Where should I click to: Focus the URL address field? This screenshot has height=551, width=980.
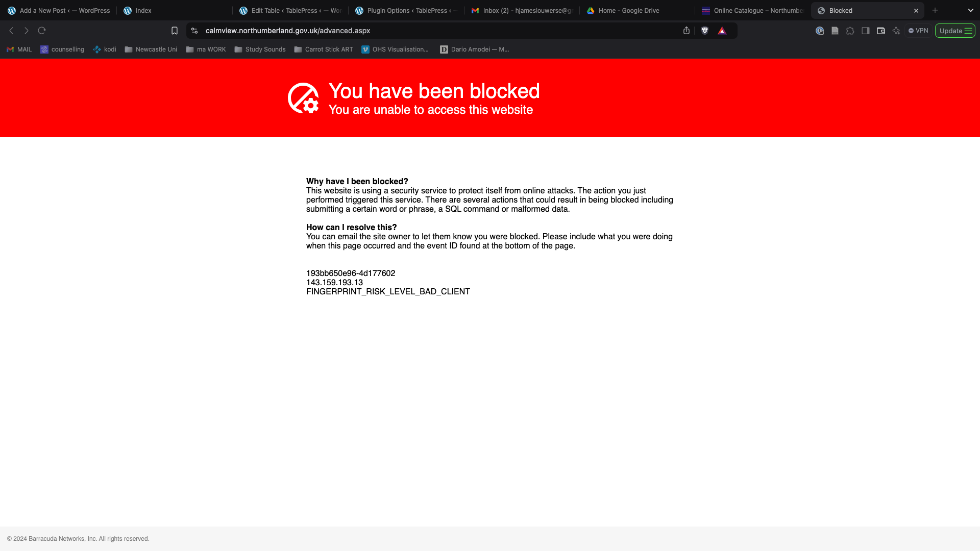(x=439, y=31)
